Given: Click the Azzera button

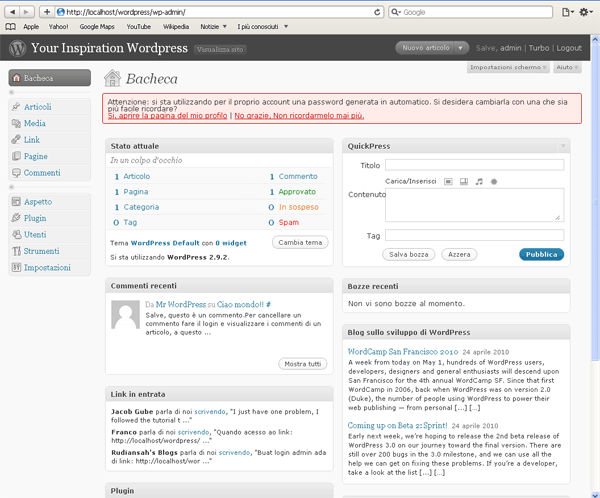Looking at the screenshot, I should (x=459, y=254).
